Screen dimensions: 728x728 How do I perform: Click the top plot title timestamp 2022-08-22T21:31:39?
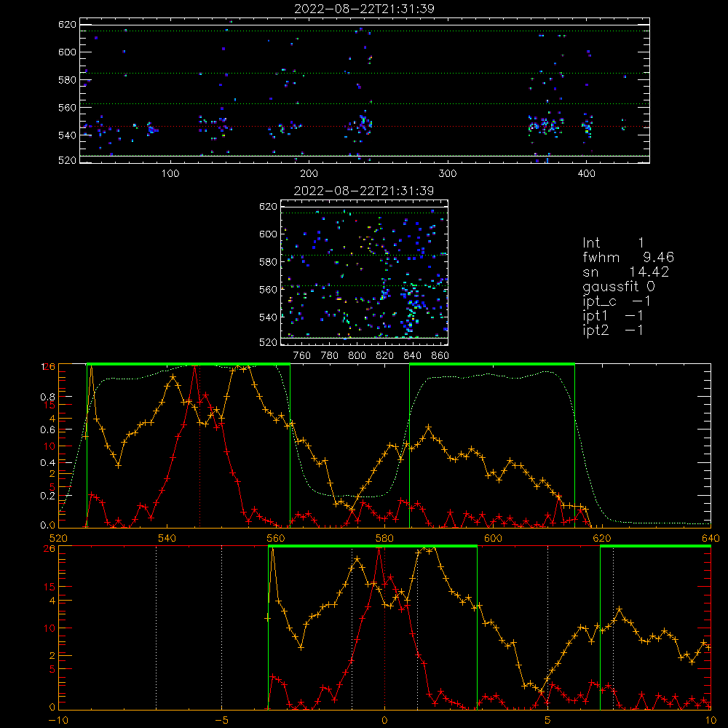point(364,9)
